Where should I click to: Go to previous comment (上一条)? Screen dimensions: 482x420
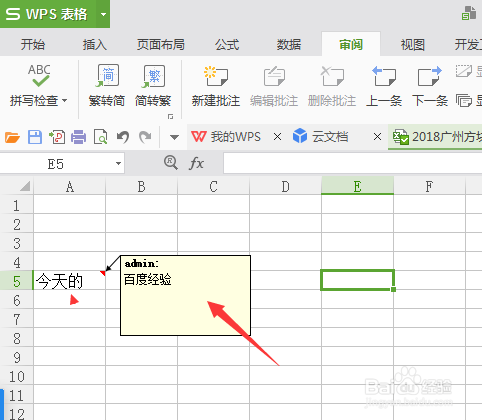pos(384,85)
